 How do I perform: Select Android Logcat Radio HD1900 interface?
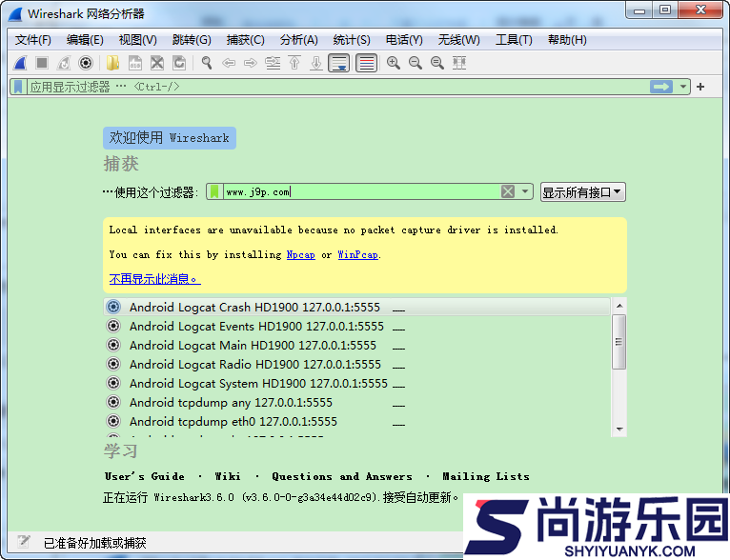click(x=356, y=364)
